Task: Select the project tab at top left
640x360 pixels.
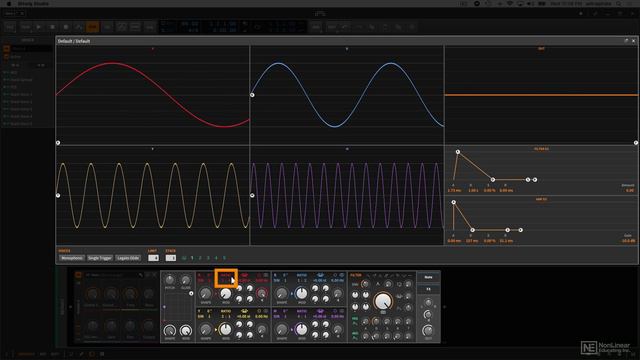Action: coord(15,13)
